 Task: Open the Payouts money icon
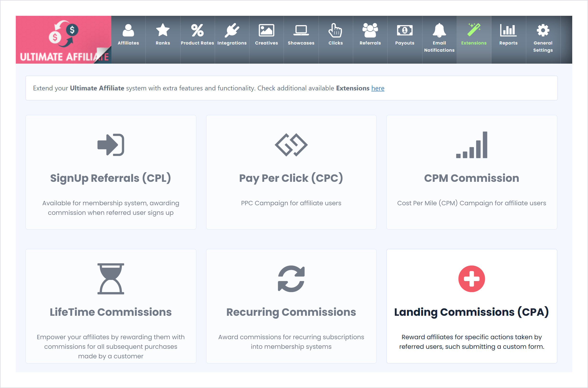point(404,30)
